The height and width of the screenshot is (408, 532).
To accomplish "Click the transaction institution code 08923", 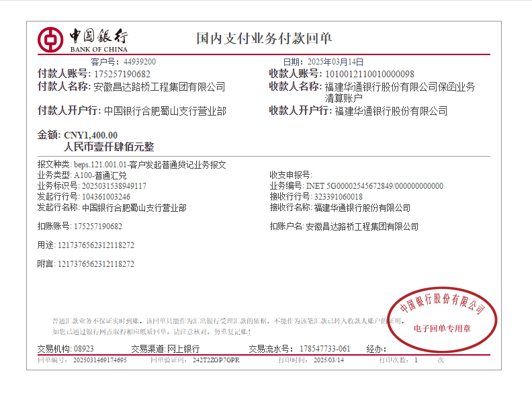I will (84, 349).
